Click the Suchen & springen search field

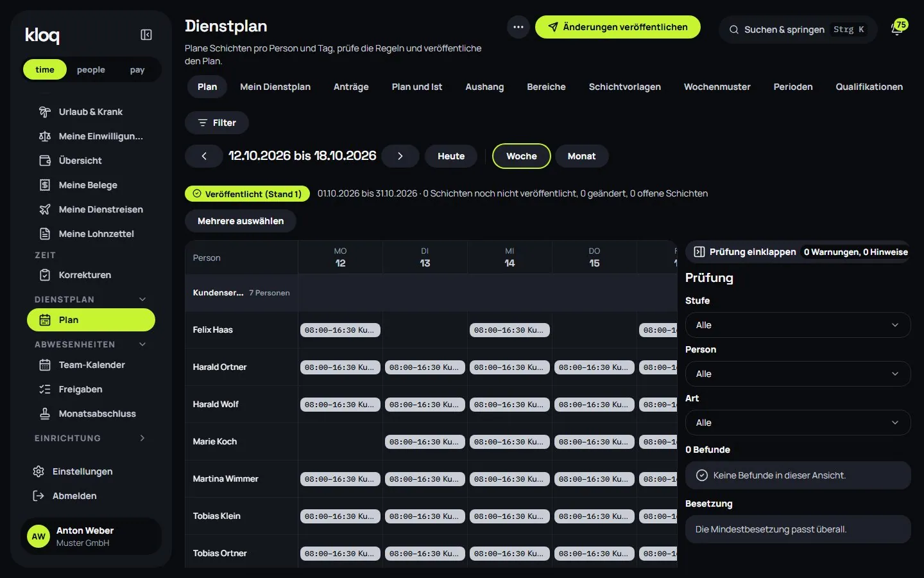(798, 30)
